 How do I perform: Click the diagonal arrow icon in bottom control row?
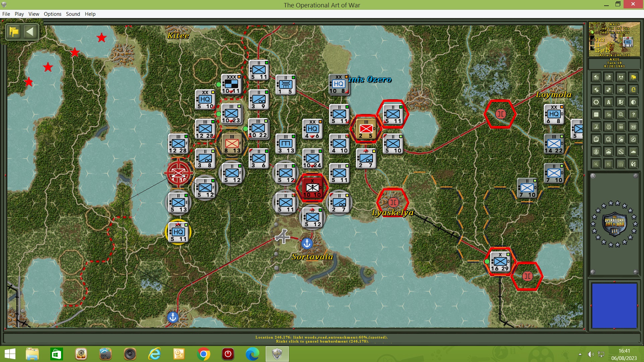(608, 164)
